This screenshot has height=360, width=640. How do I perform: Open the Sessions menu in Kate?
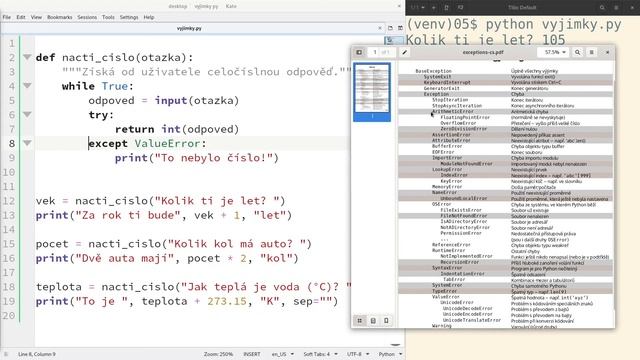[87, 17]
